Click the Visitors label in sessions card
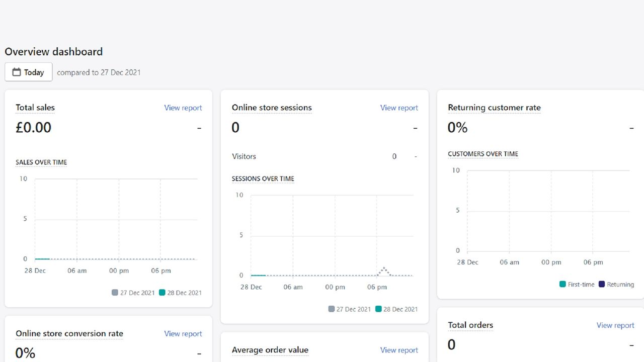The height and width of the screenshot is (362, 644). [244, 156]
